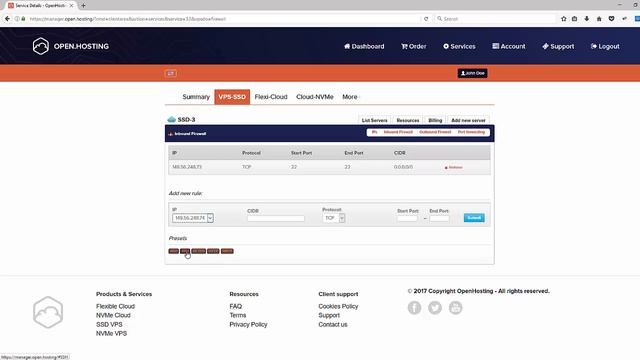The width and height of the screenshot is (640, 360).
Task: Click the first preset button under Presets
Action: 173,251
